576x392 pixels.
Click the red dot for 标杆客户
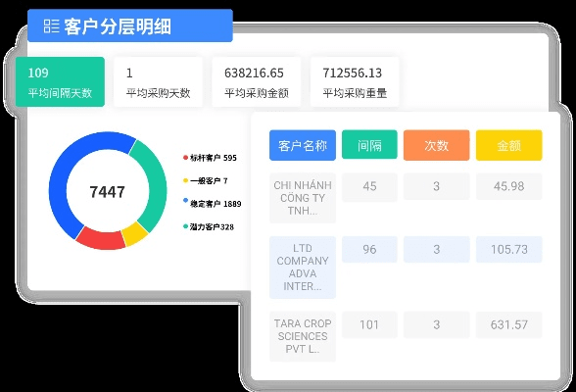click(185, 158)
